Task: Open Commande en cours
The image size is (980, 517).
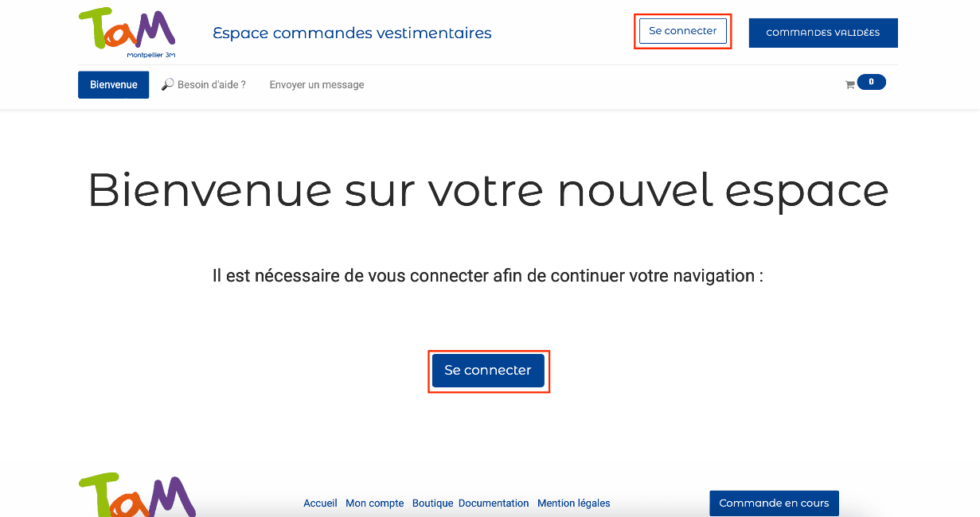Action: 773,503
